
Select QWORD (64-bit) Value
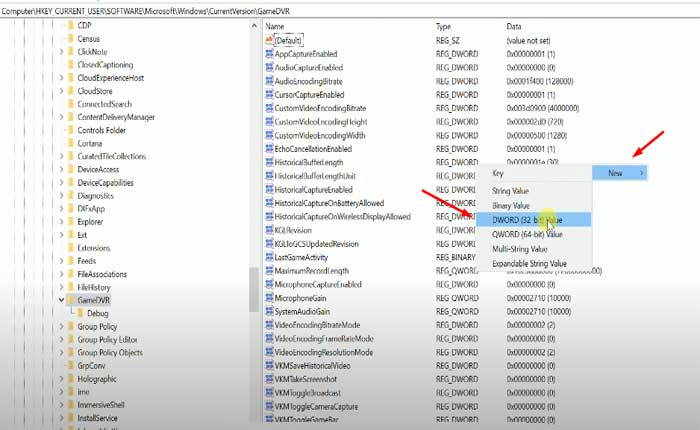(534, 234)
